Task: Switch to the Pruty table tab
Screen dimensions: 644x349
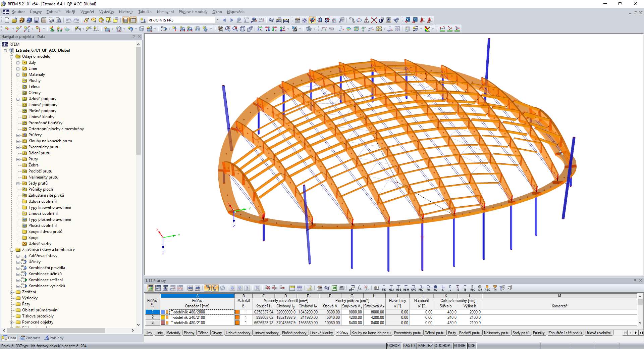Action: 452,333
